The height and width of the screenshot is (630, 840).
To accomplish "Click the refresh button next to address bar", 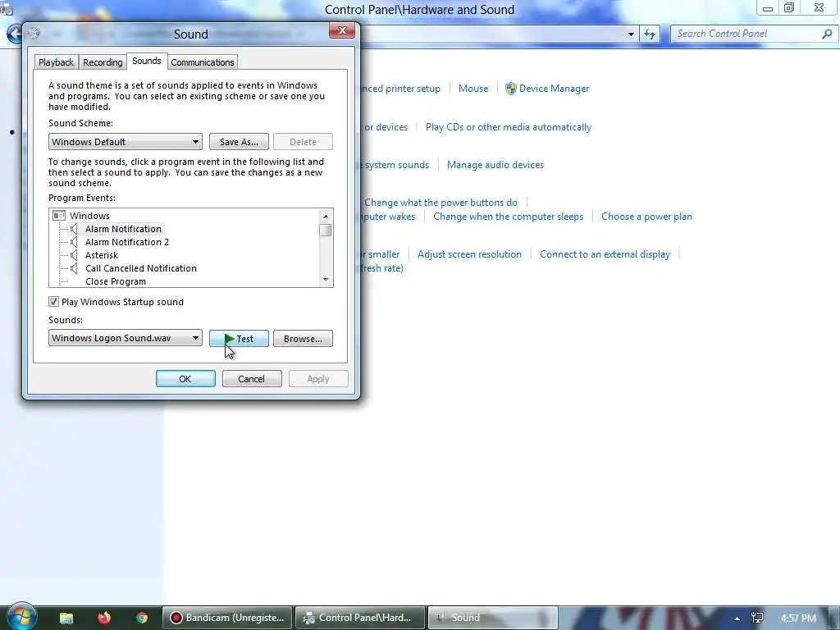I will 650,34.
